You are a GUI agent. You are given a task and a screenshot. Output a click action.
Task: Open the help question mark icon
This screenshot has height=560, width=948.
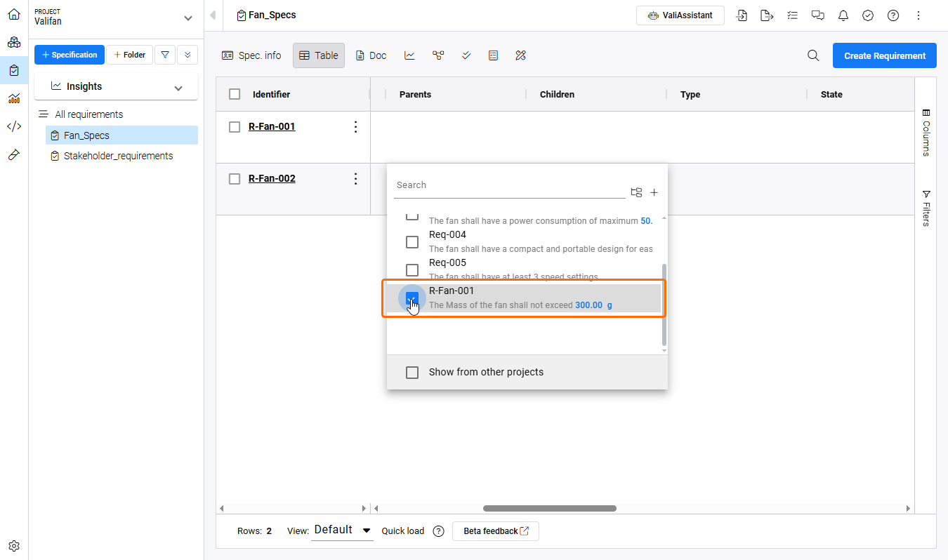(893, 15)
